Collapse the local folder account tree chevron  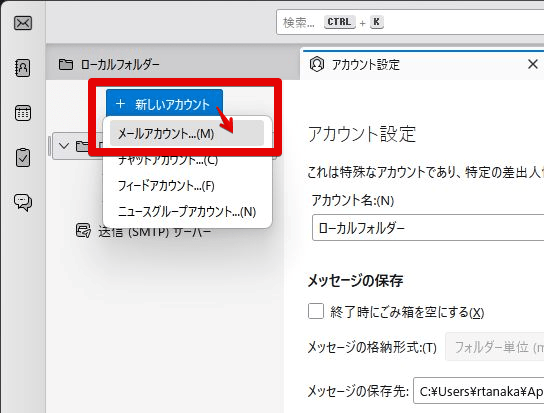click(64, 146)
